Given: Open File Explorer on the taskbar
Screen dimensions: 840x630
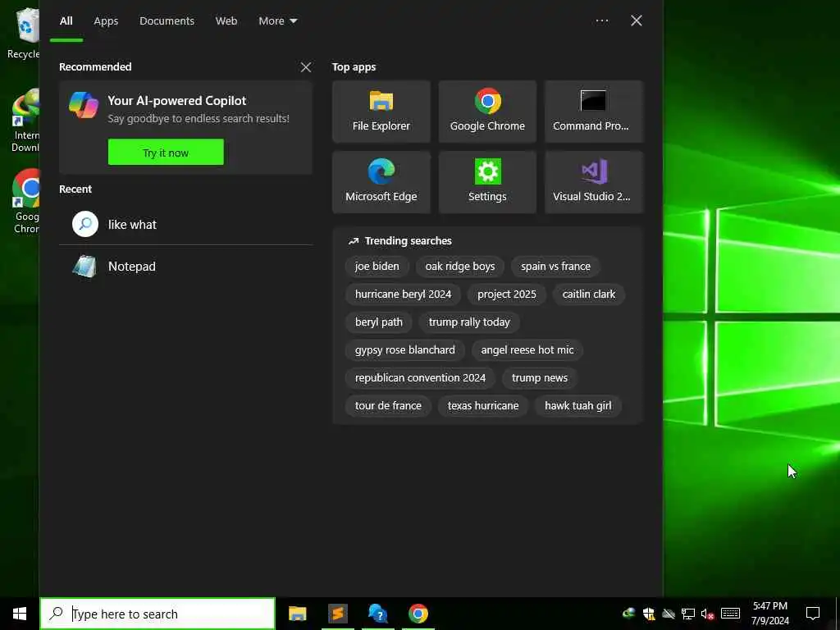Looking at the screenshot, I should [x=297, y=614].
